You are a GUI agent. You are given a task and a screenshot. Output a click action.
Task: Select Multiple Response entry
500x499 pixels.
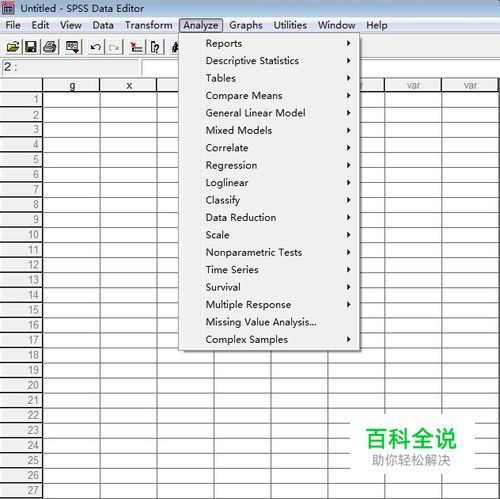269,305
